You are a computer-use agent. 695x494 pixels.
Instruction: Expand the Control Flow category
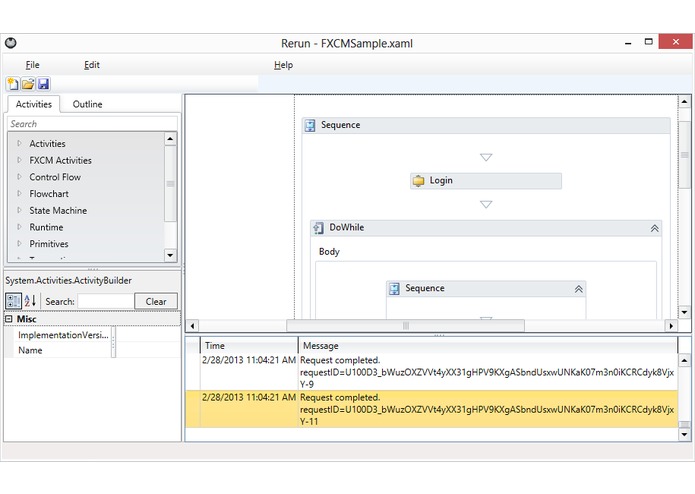[x=19, y=176]
